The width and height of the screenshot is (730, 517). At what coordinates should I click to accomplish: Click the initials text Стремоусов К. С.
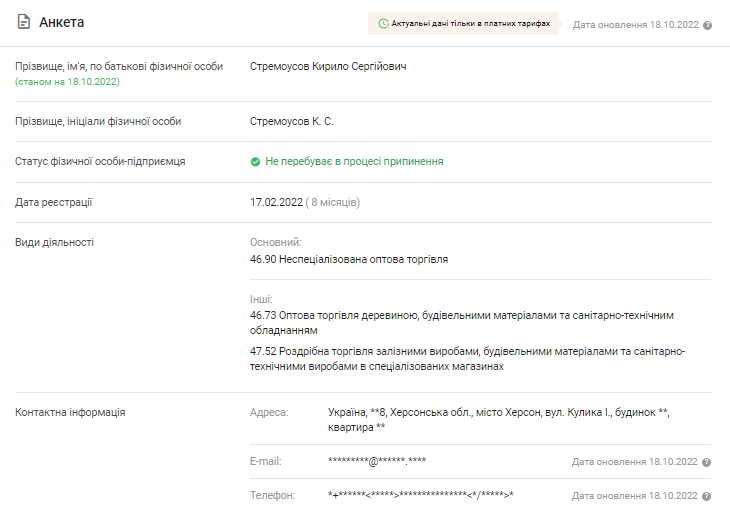[x=292, y=121]
